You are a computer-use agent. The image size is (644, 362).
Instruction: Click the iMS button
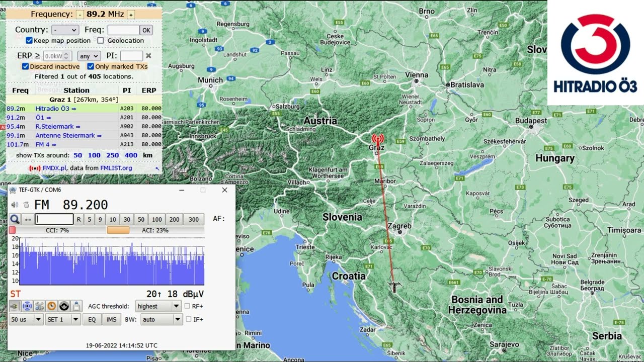[112, 319]
